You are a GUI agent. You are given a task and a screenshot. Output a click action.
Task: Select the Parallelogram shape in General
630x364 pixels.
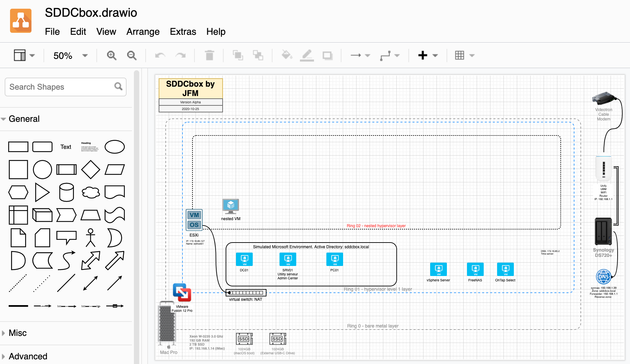[115, 170]
